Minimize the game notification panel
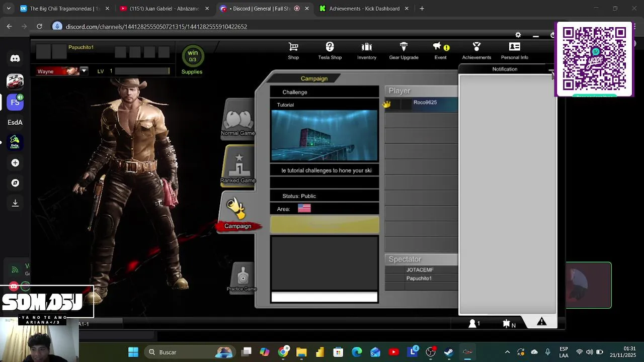 point(551,69)
